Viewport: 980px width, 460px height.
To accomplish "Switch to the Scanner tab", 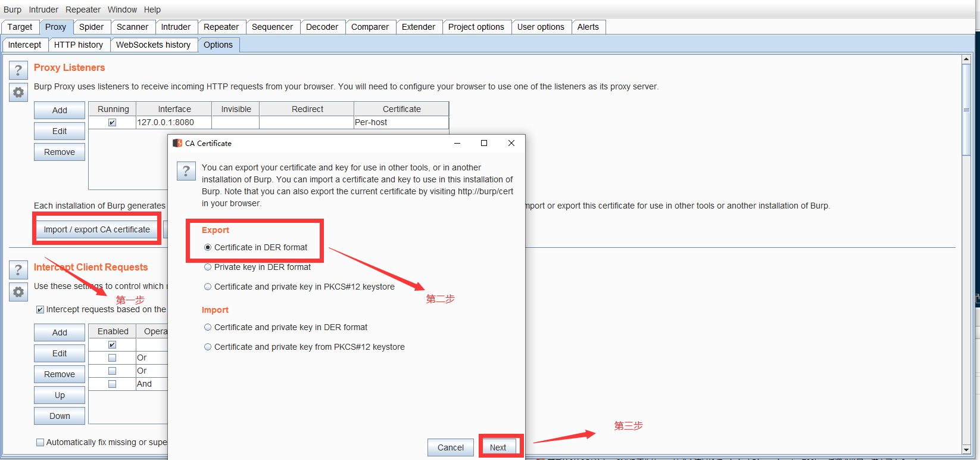I will [132, 27].
